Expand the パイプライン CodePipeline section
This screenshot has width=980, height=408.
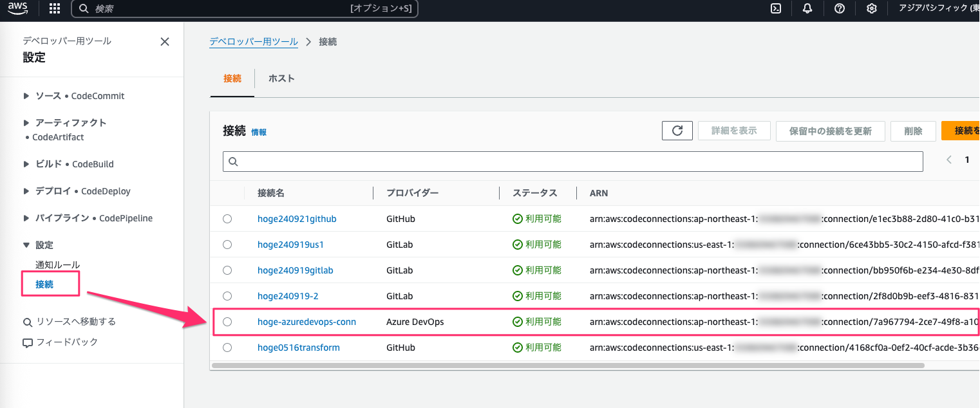[26, 218]
